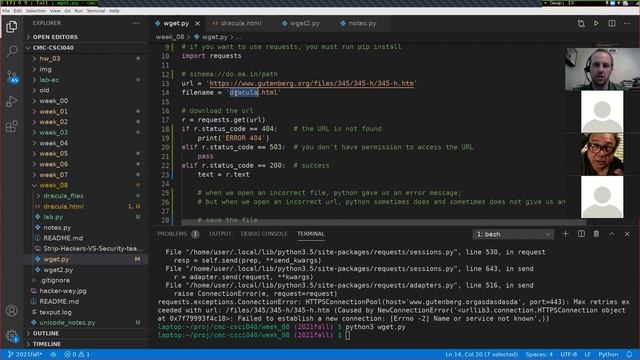Open Run and Debug view
Screen dimensions: 640x360
click(12, 101)
